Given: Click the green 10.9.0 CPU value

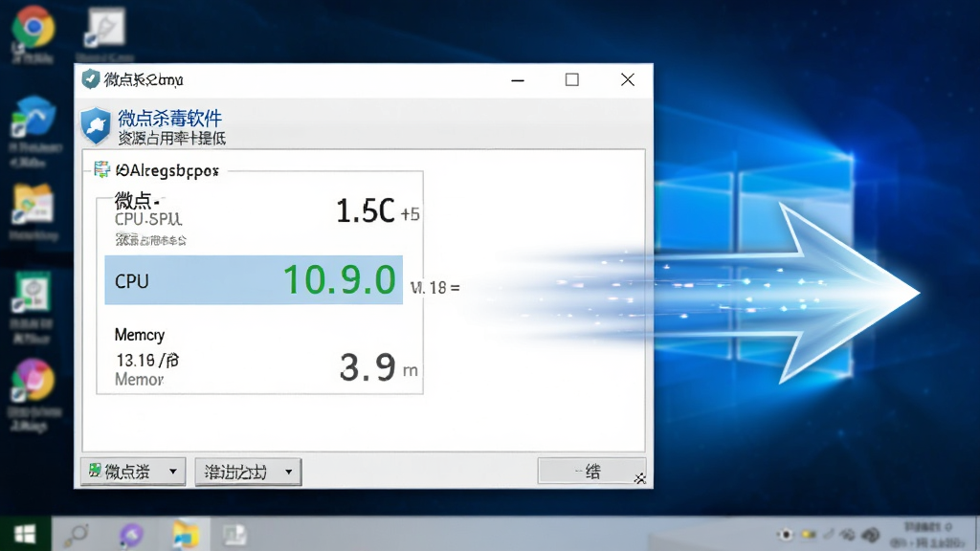Looking at the screenshot, I should tap(340, 279).
